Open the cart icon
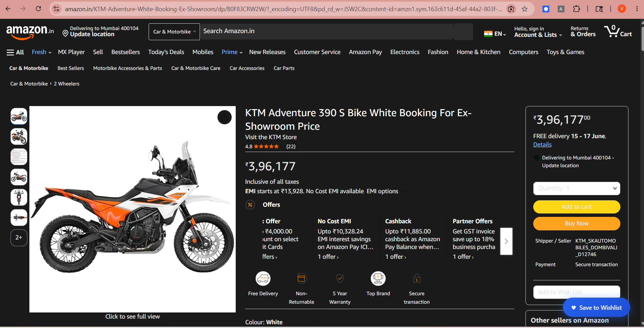Screen dimensions: 644x328 [618, 31]
